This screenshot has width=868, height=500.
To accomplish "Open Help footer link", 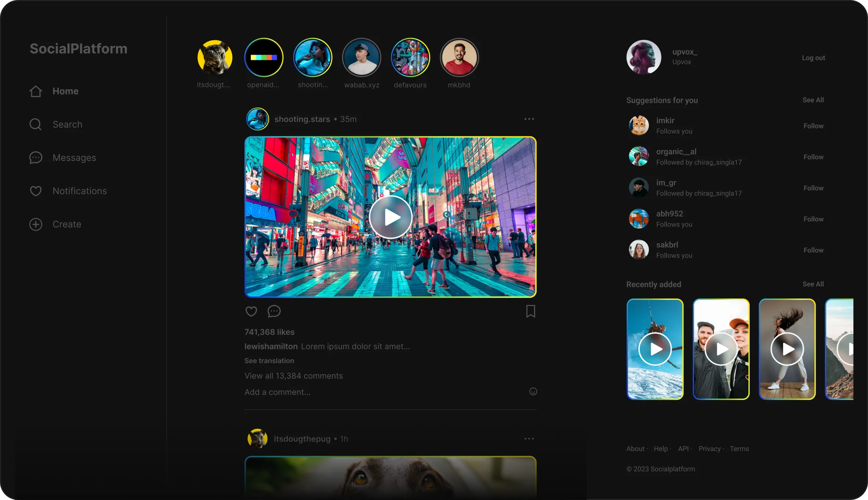I will tap(661, 448).
